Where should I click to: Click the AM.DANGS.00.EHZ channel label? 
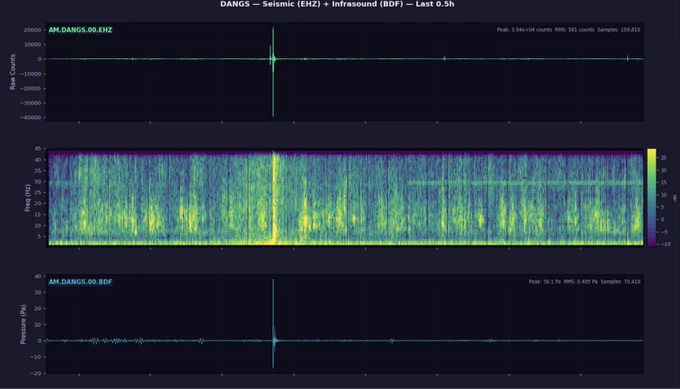coord(80,30)
